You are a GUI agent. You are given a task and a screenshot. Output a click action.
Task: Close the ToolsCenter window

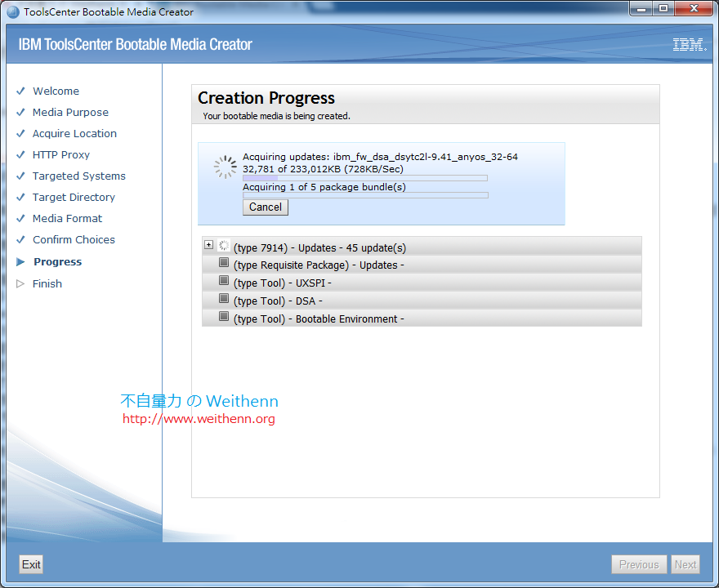[694, 9]
